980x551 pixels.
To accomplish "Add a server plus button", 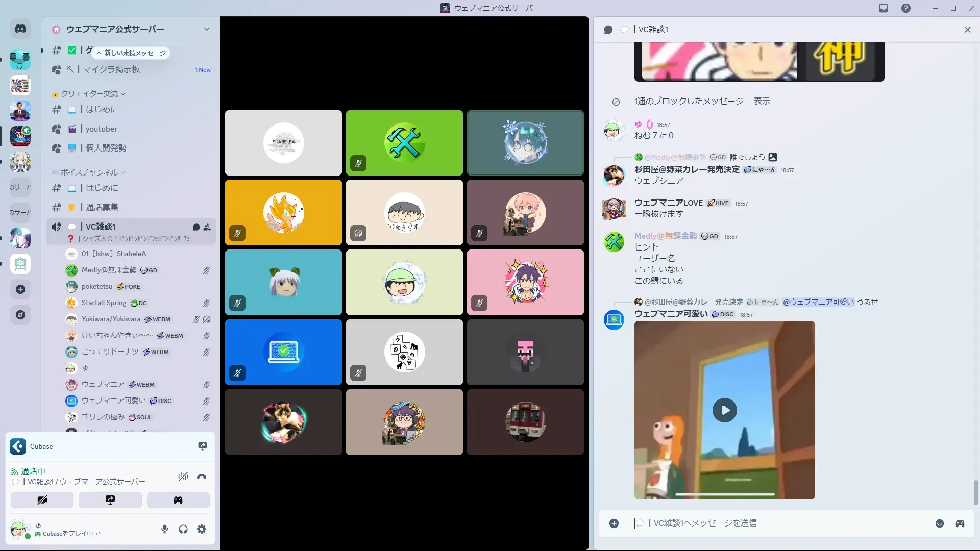I will click(x=20, y=289).
